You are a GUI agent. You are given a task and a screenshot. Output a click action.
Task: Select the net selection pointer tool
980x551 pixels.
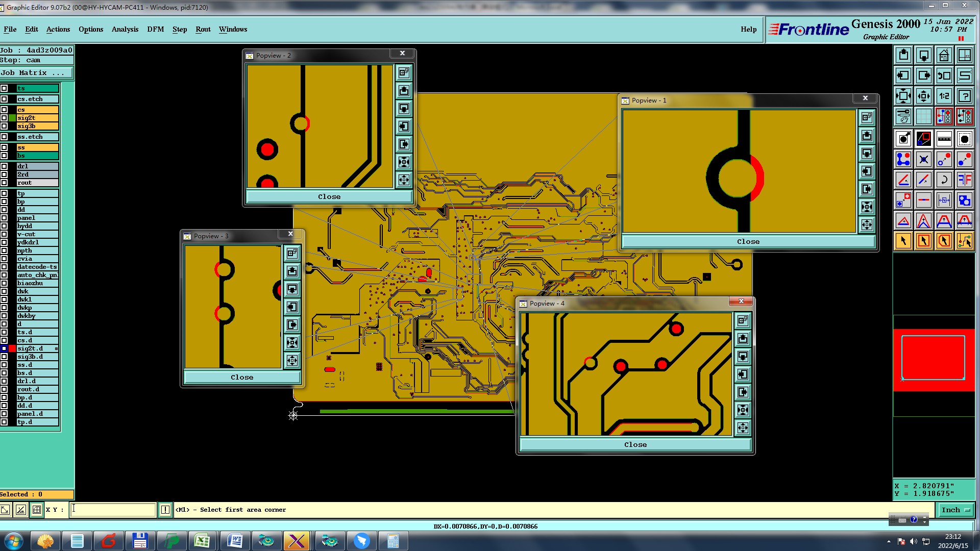(964, 241)
